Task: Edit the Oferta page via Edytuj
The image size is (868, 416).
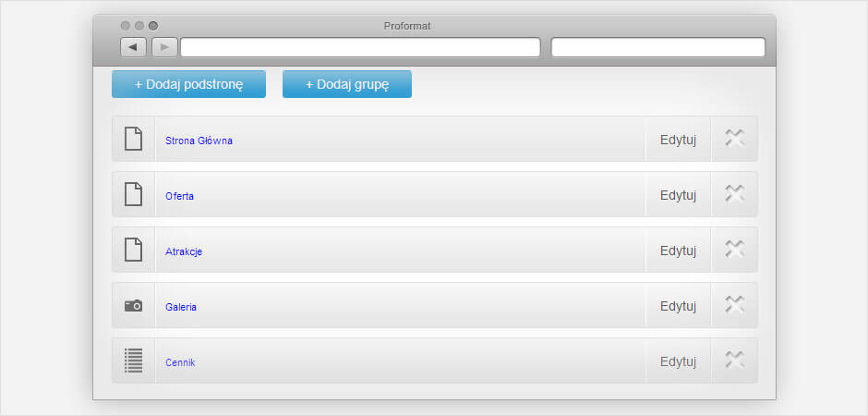Action: (678, 195)
